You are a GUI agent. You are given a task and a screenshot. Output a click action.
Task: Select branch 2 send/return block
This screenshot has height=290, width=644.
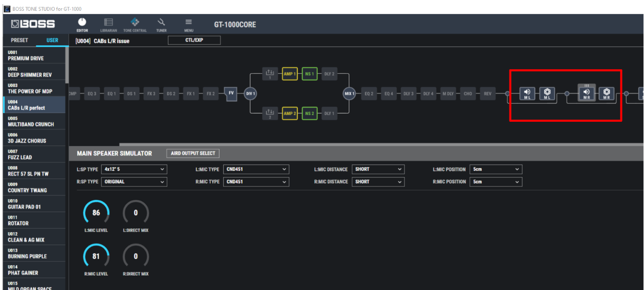(270, 114)
